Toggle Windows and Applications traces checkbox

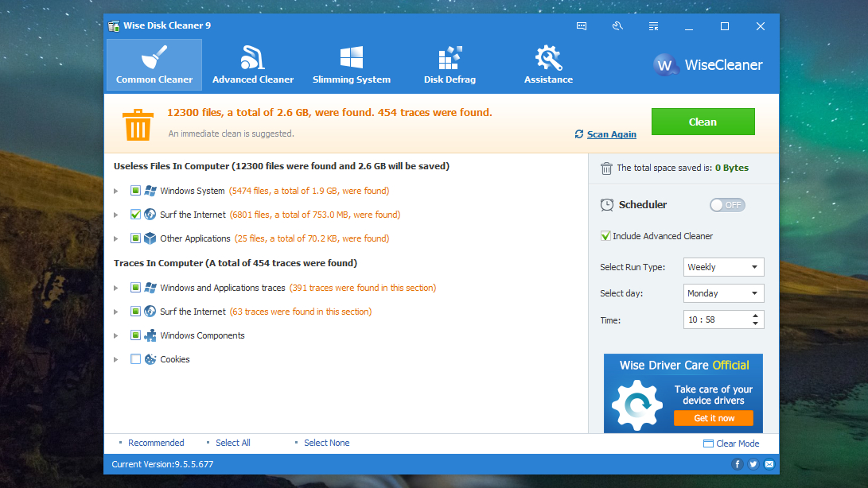click(135, 288)
